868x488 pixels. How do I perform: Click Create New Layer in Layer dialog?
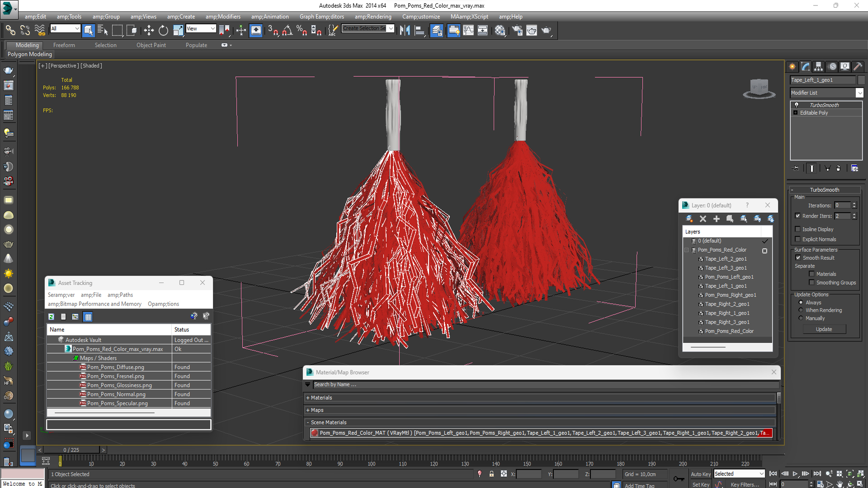[x=689, y=219]
